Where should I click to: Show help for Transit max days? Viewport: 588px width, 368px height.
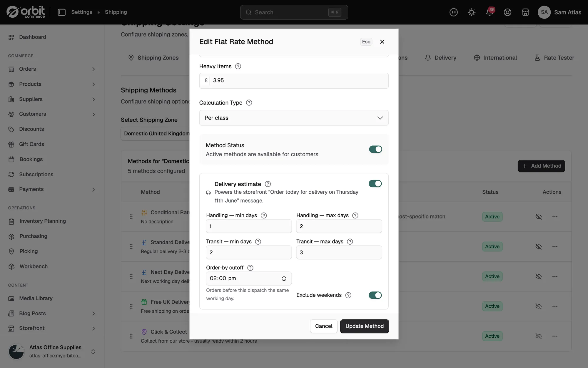[x=350, y=242]
